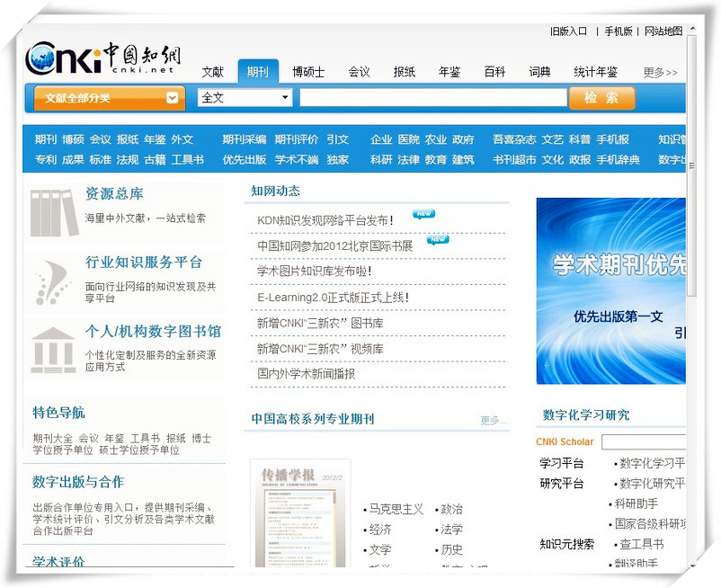The image size is (721, 588).
Task: Select the 词典 tab
Action: click(x=539, y=72)
